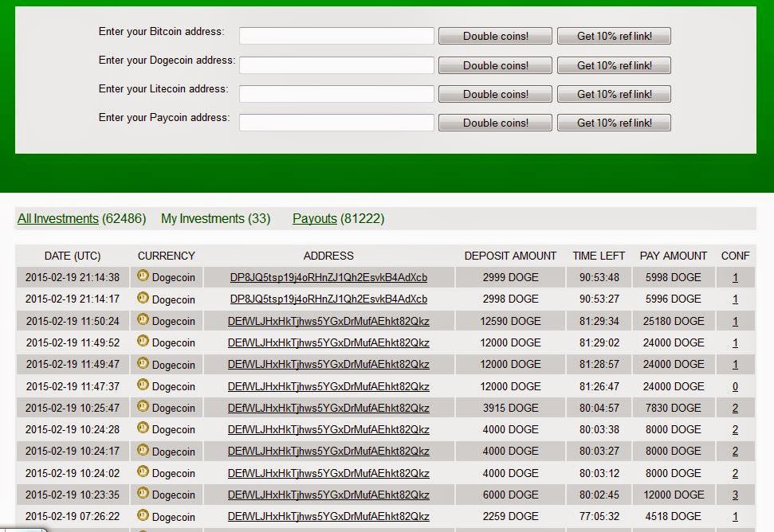Click Dogecoin icon in 11:49:52 row
Screen dimensions: 774x532
(x=143, y=341)
